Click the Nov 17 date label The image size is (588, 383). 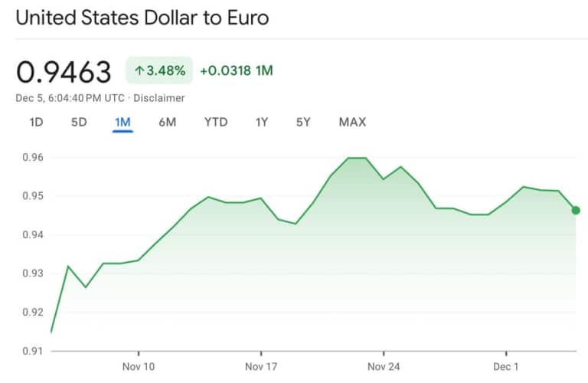pyautogui.click(x=261, y=367)
